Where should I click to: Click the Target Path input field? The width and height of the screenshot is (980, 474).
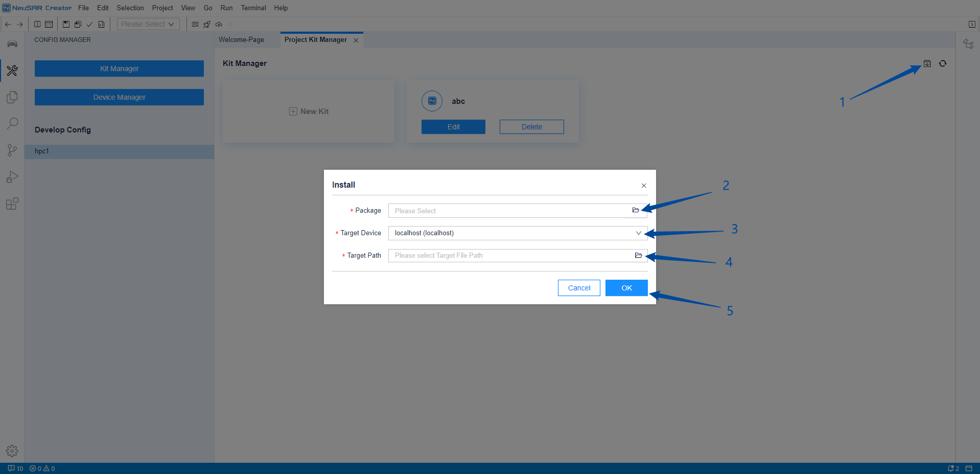511,256
